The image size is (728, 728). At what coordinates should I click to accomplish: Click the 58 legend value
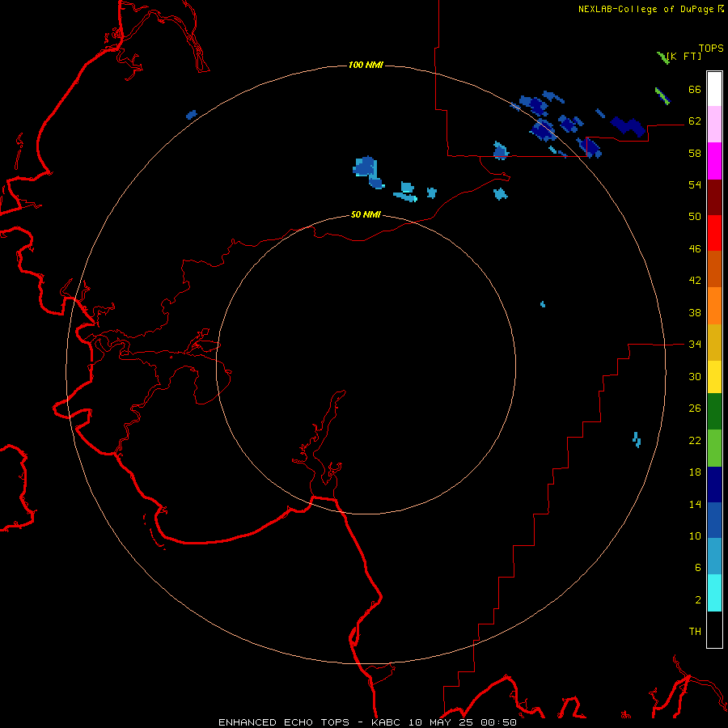coord(695,153)
